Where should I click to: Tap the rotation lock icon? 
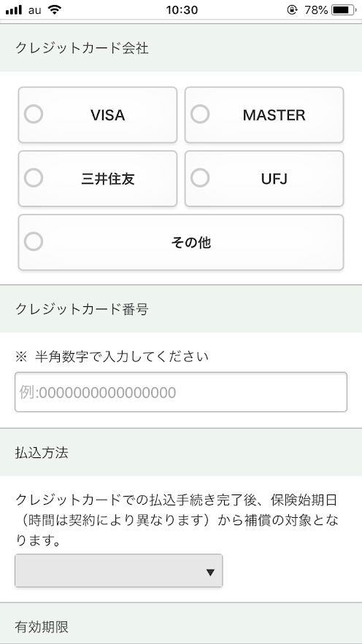(292, 10)
